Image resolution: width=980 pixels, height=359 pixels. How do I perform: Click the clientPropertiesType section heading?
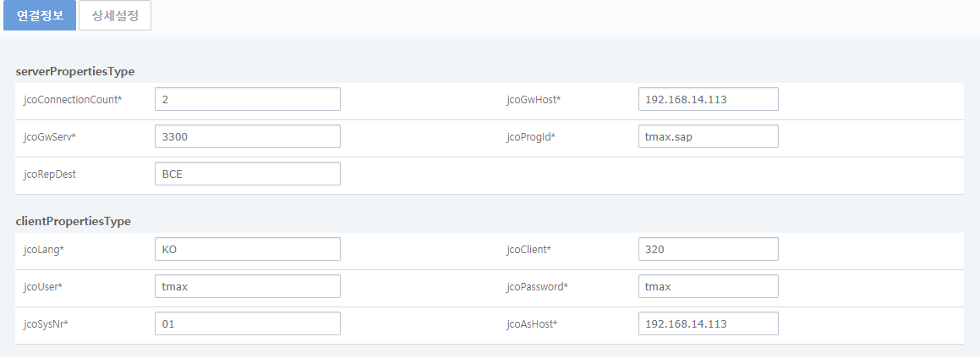pyautogui.click(x=74, y=221)
